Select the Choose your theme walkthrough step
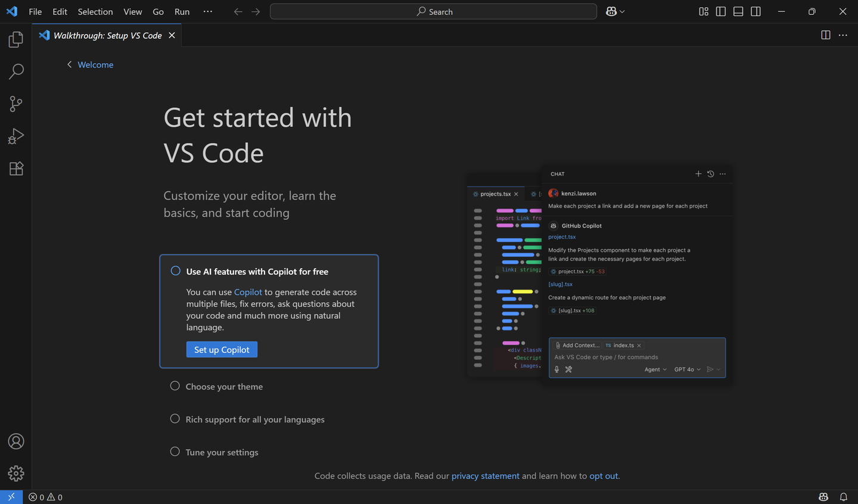This screenshot has width=858, height=504. [224, 386]
